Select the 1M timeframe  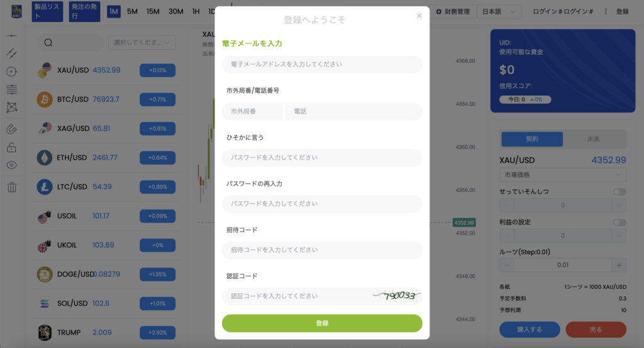point(114,11)
